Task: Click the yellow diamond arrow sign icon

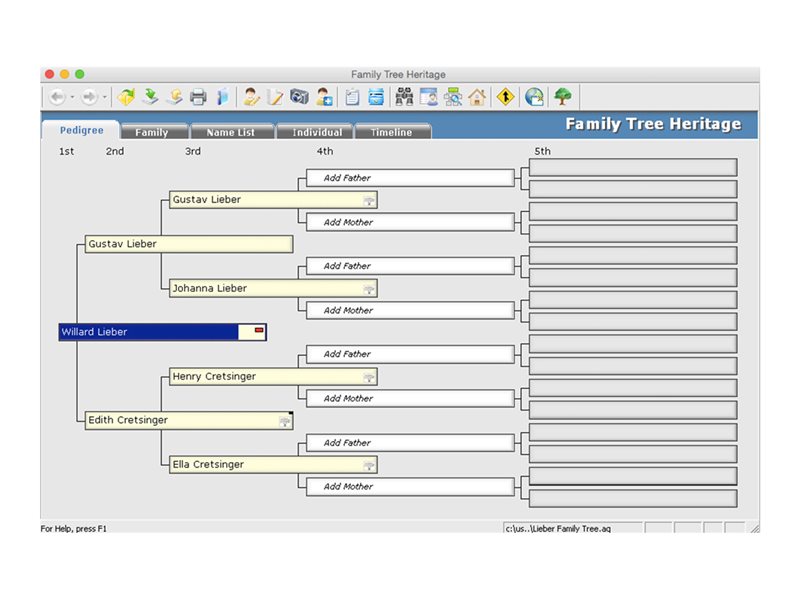Action: 506,97
